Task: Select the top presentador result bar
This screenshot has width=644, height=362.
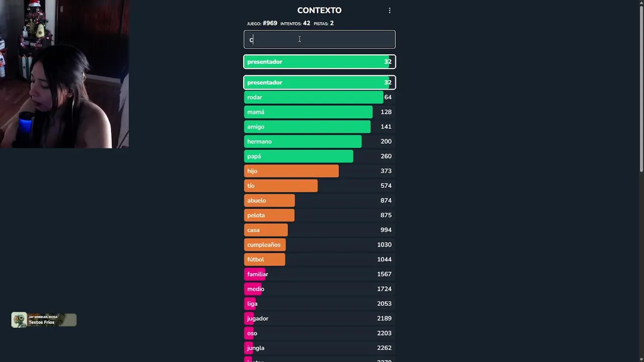Action: 319,62
